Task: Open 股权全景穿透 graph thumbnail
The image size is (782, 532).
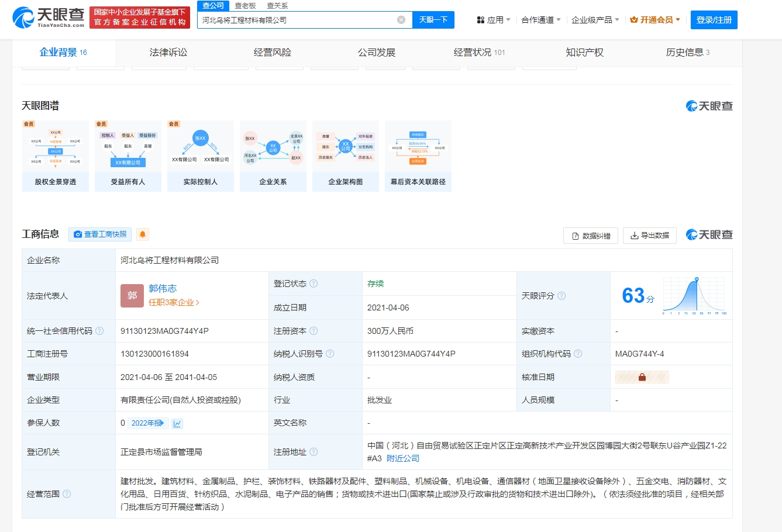Action: [56, 156]
